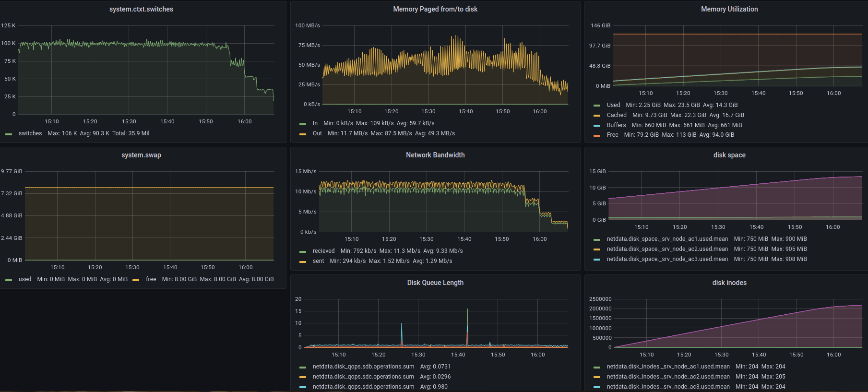Toggle the switches series in the legend
This screenshot has width=868, height=392.
(x=30, y=133)
